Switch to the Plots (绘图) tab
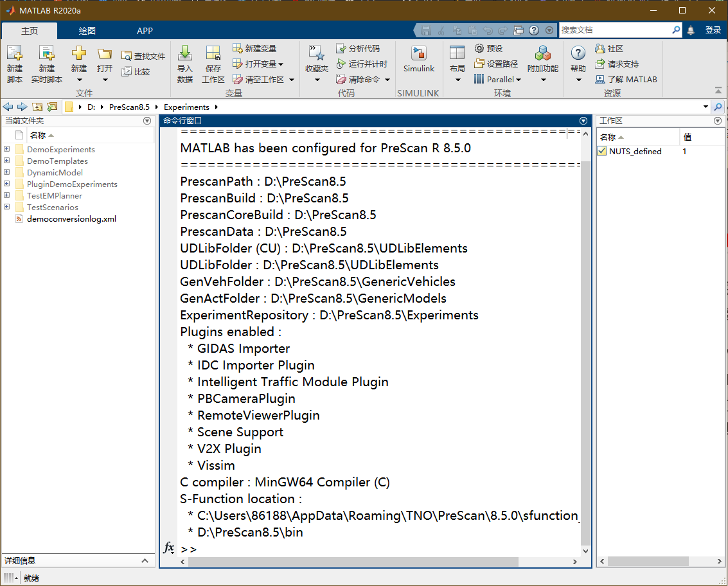Image resolution: width=728 pixels, height=586 pixels. coord(87,31)
